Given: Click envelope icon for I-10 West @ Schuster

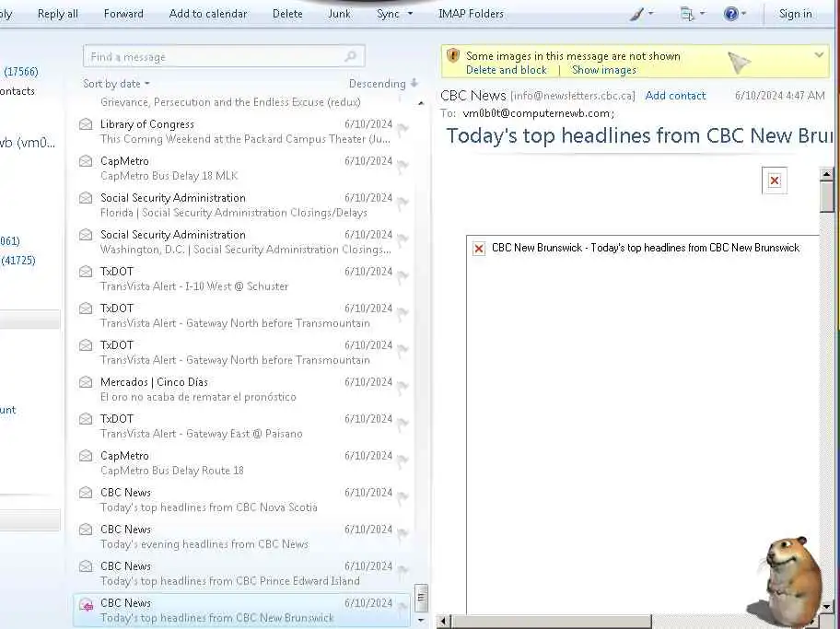Looking at the screenshot, I should 86,272.
